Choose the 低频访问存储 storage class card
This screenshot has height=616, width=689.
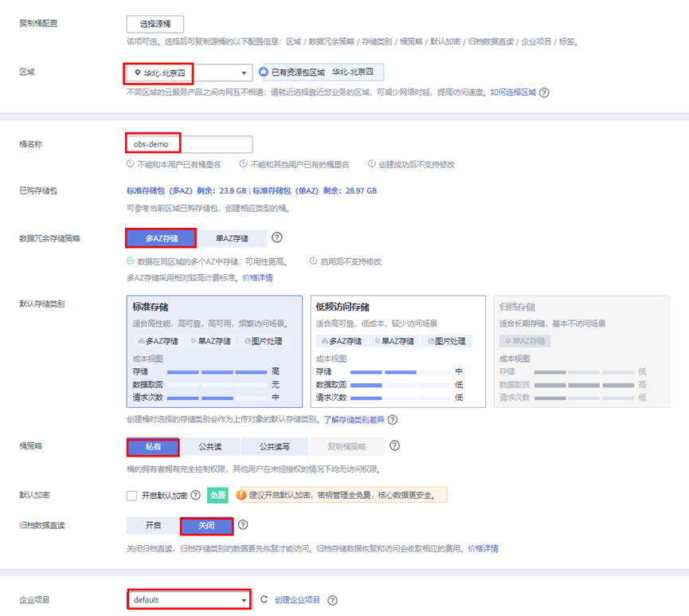398,351
